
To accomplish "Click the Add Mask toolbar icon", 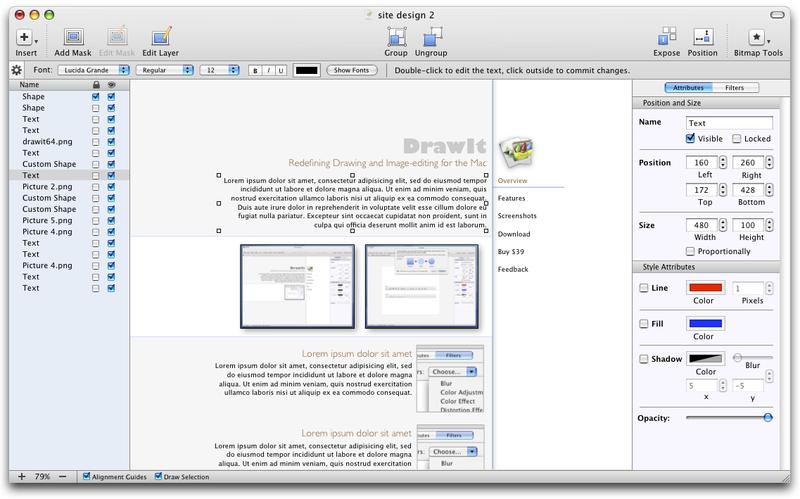I will click(x=74, y=37).
